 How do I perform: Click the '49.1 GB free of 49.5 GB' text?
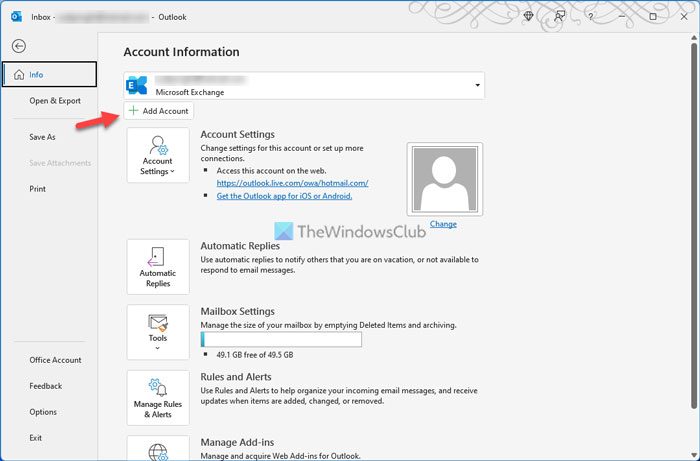[x=255, y=355]
